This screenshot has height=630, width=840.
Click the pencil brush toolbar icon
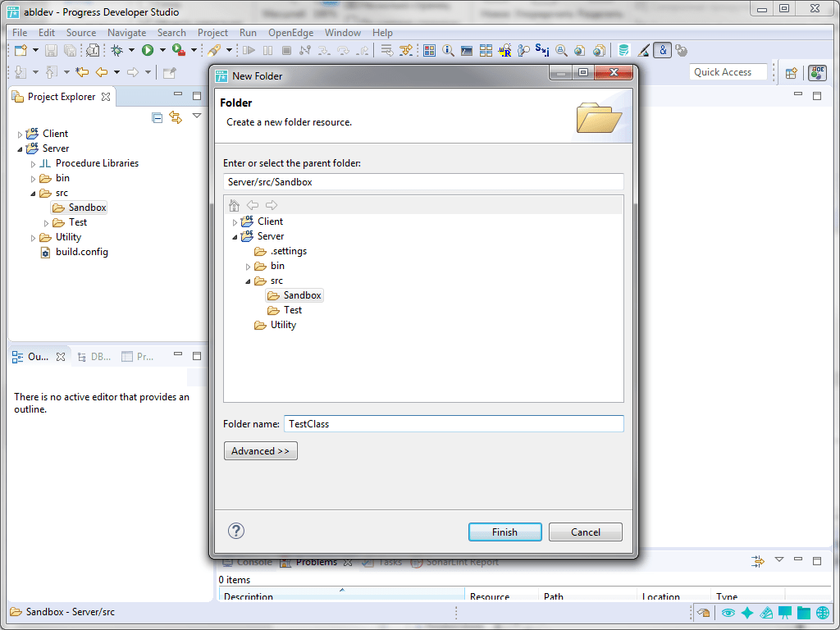643,50
